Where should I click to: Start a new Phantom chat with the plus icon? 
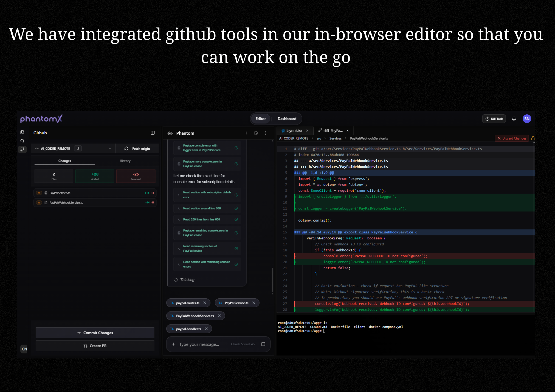click(246, 133)
